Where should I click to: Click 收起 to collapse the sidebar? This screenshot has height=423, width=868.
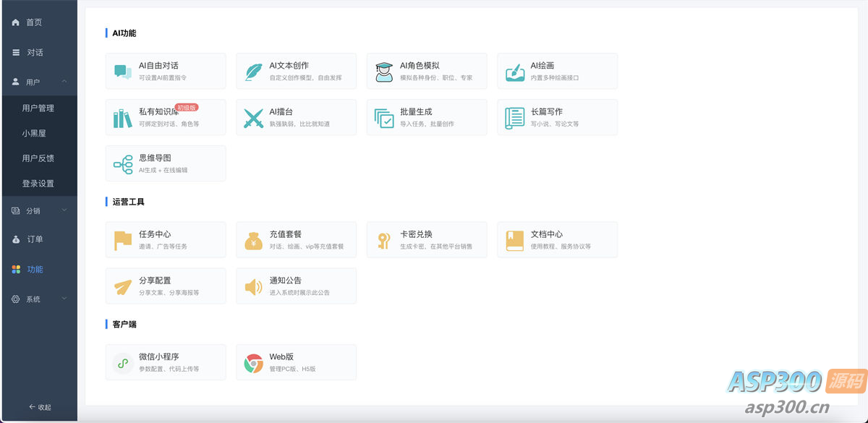41,406
